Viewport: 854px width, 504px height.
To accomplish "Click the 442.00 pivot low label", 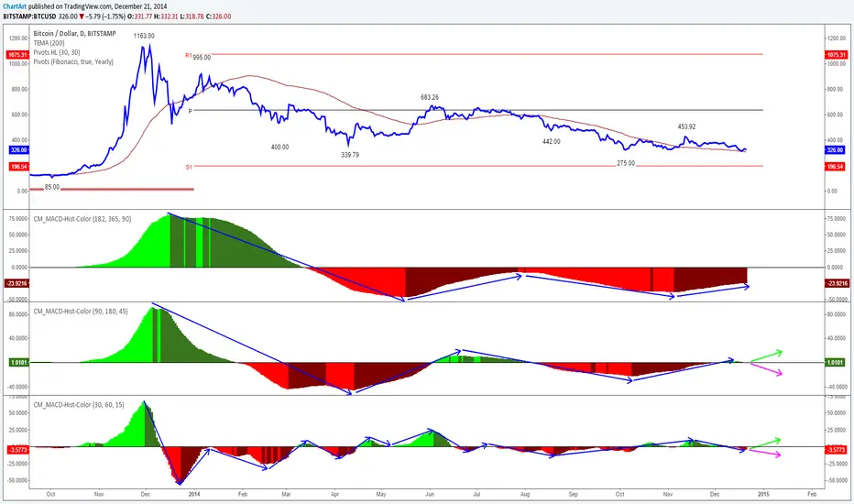I will click(x=552, y=141).
